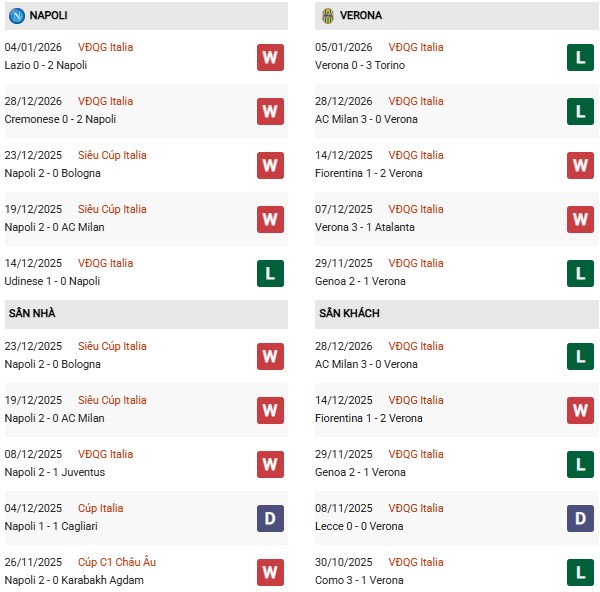Click the L badge for Como 3-1 Verona

click(580, 572)
